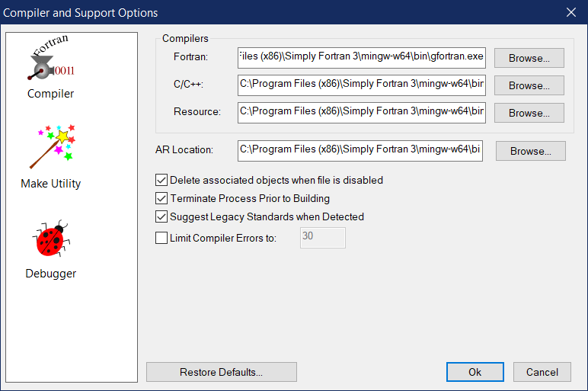Image resolution: width=588 pixels, height=391 pixels.
Task: Browse for the Resource compiler
Action: pos(529,113)
